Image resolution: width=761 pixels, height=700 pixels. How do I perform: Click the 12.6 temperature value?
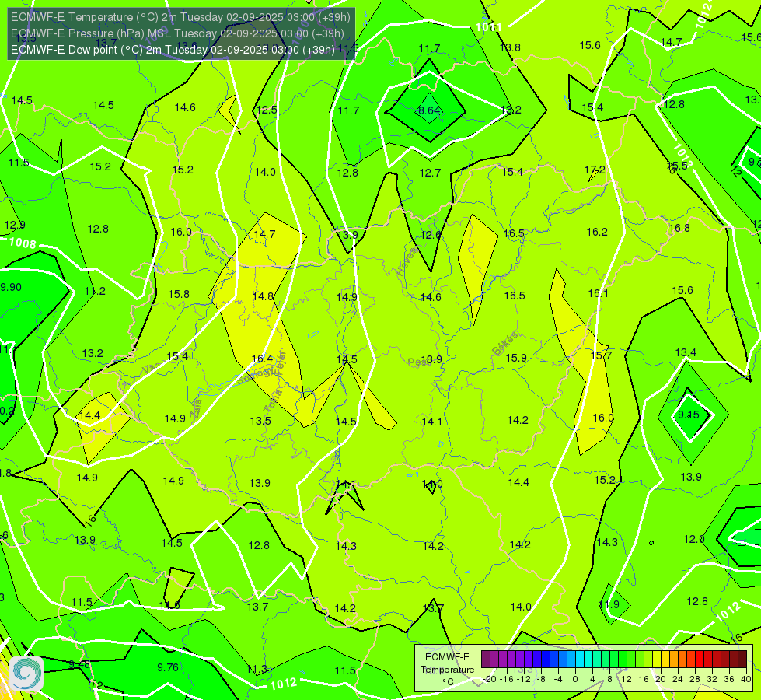coord(431,235)
